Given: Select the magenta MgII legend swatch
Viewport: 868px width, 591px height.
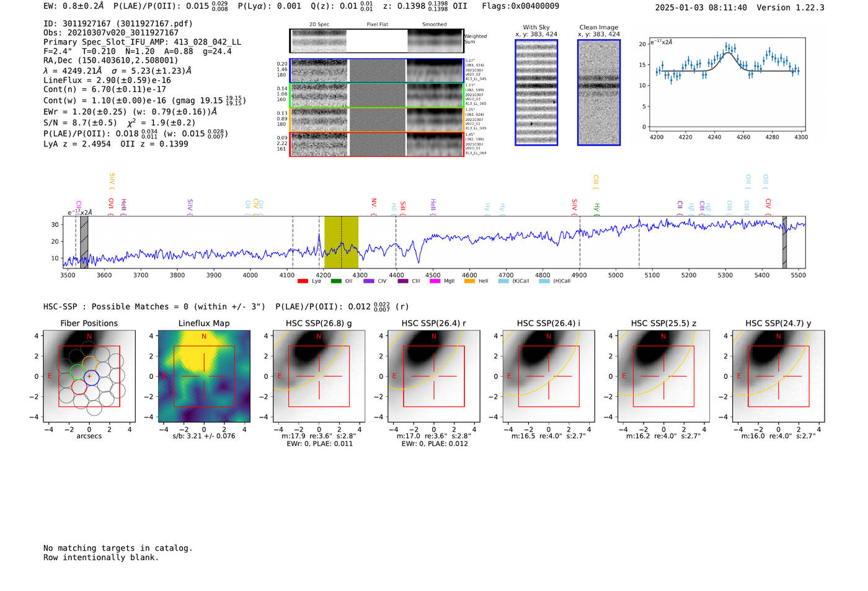Looking at the screenshot, I should pos(435,282).
